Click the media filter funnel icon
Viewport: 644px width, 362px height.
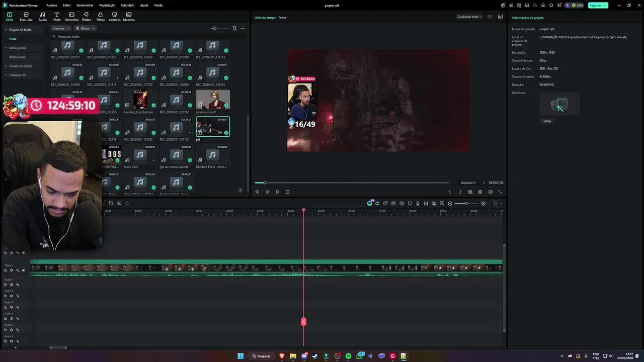[x=234, y=28]
